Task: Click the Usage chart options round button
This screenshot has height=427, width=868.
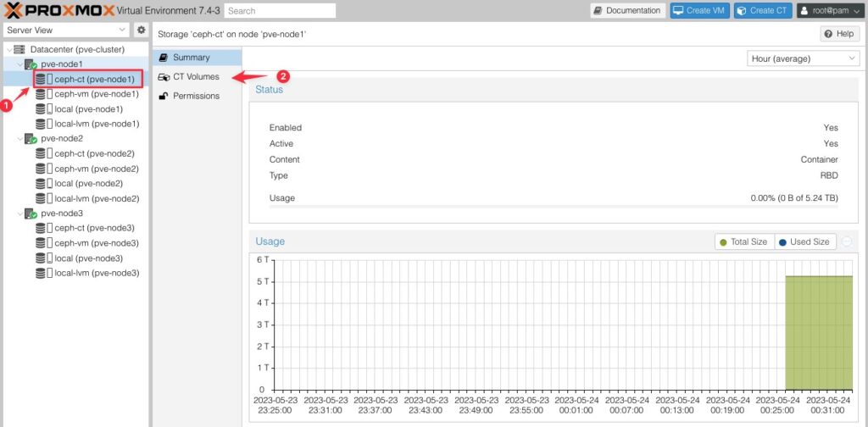Action: (x=847, y=241)
